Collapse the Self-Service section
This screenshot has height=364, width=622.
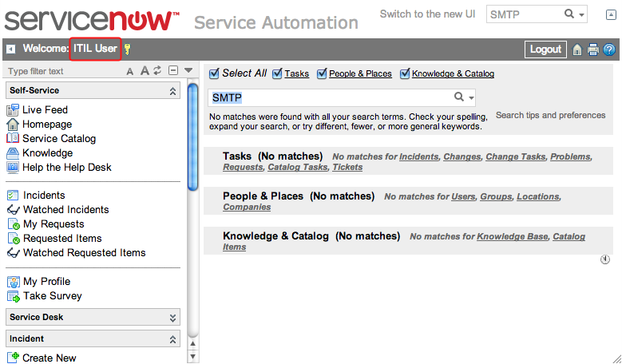[x=172, y=91]
